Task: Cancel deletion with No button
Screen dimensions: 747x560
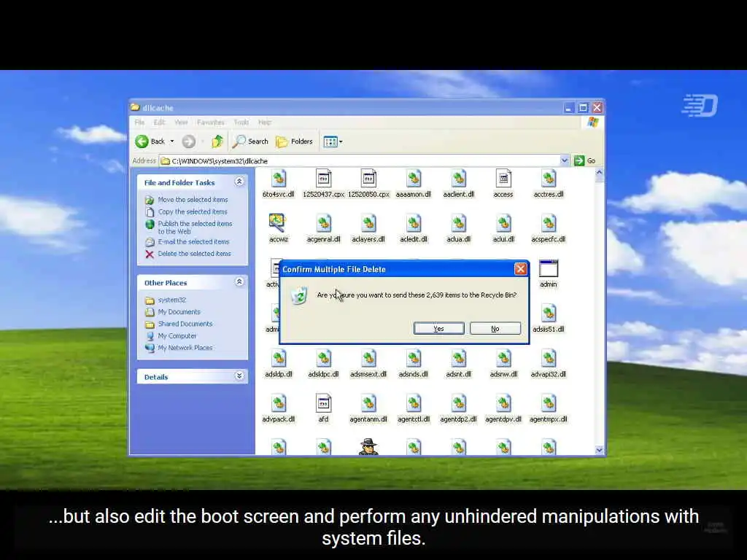Action: 495,329
